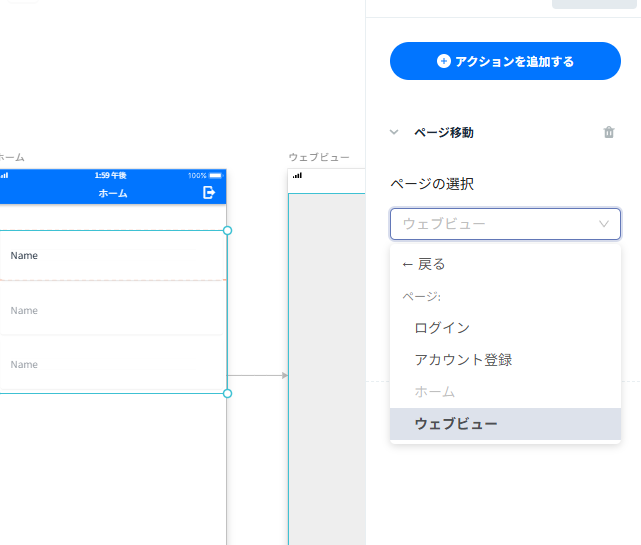The height and width of the screenshot is (545, 641).
Task: Click the signal icon in ウェブビュー screen
Action: (297, 175)
